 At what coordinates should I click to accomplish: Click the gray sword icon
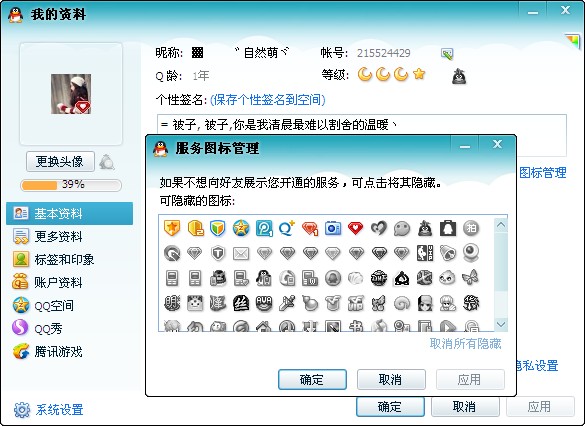287,303
